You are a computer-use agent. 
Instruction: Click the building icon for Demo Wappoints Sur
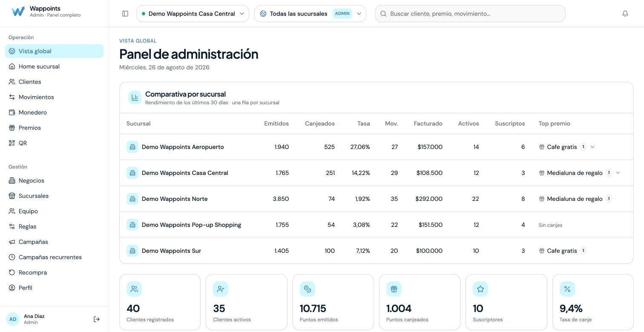click(x=132, y=251)
